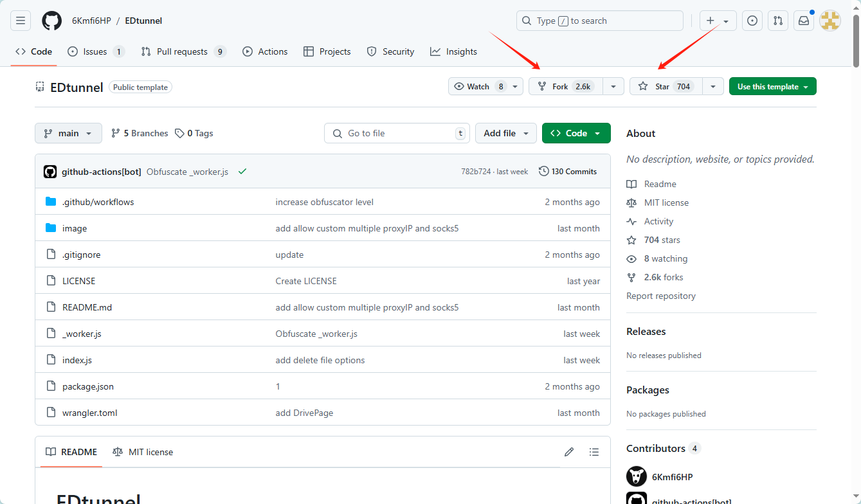Click the 130 Commits history link
The width and height of the screenshot is (861, 504).
coord(568,172)
